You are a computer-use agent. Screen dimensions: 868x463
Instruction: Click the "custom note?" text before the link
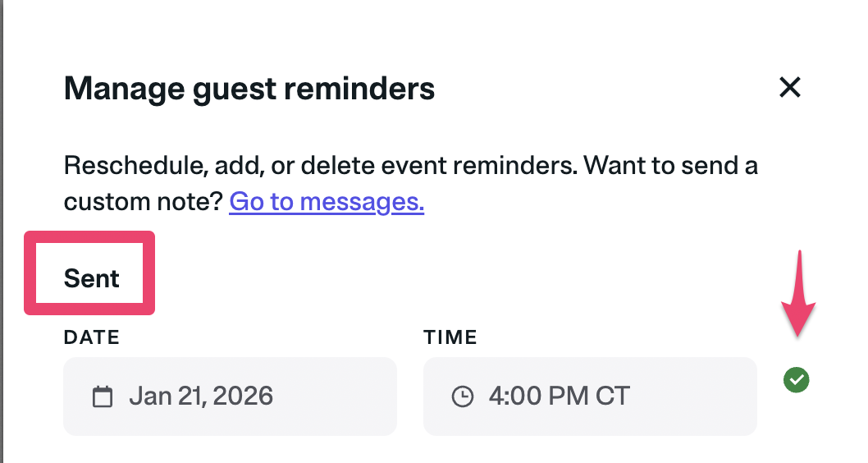tap(144, 201)
